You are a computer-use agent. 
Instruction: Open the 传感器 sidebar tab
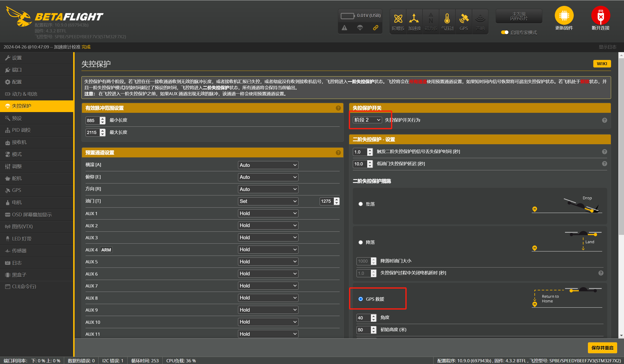37,251
